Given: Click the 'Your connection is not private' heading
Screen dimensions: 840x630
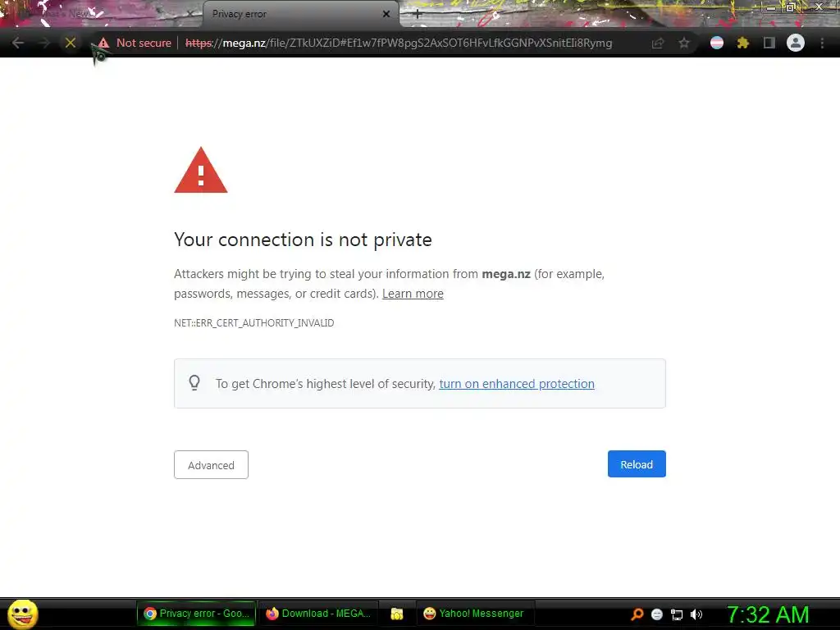Looking at the screenshot, I should (x=303, y=240).
